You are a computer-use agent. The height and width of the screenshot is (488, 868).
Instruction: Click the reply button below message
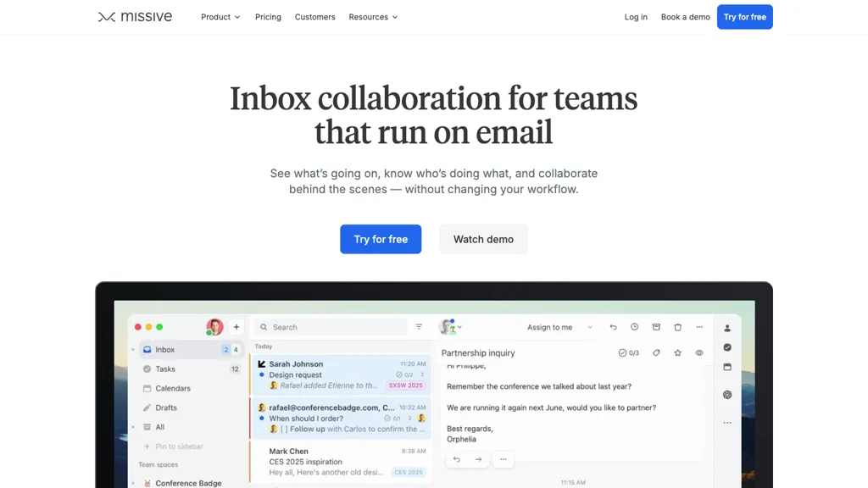[x=457, y=459]
